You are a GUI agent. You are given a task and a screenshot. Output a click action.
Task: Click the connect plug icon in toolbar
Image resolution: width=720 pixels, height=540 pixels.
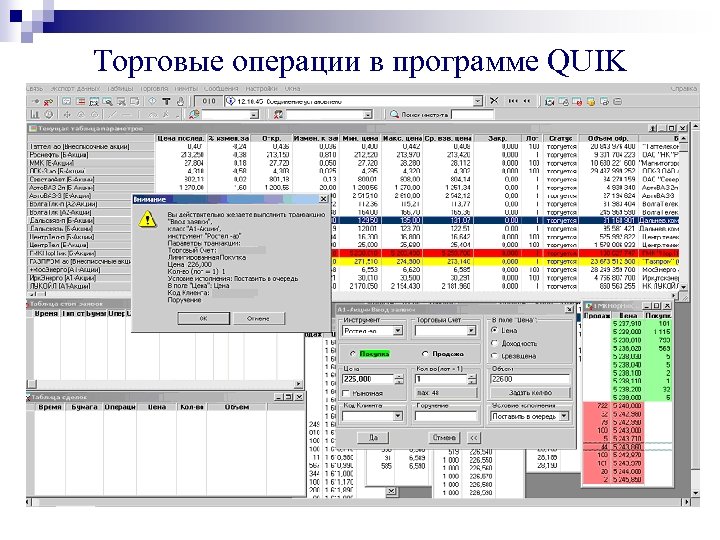pos(36,101)
